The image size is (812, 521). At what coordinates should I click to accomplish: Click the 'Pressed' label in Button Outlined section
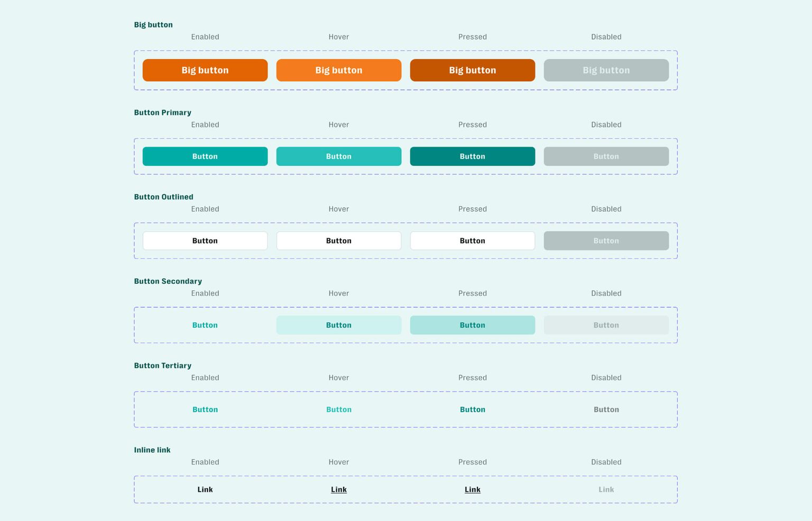click(473, 209)
